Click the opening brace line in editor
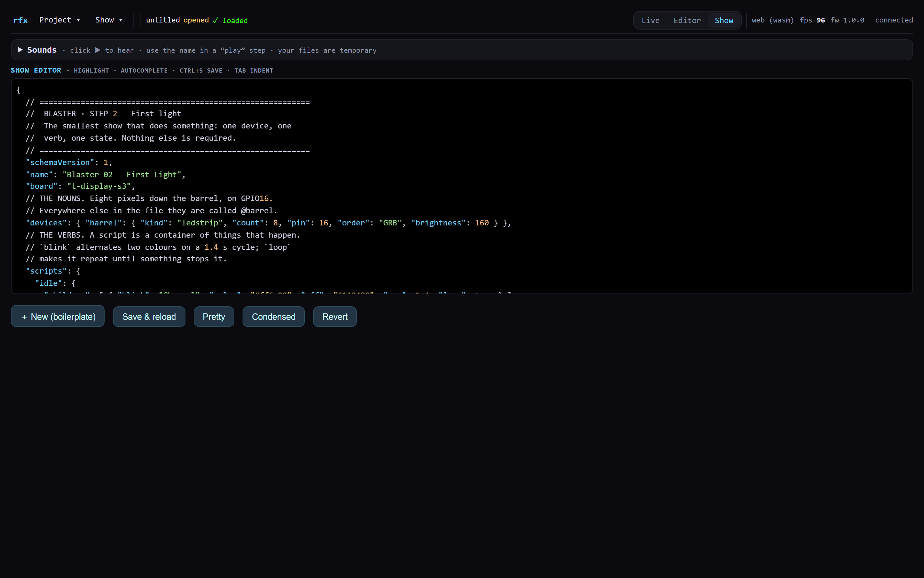 (19, 90)
